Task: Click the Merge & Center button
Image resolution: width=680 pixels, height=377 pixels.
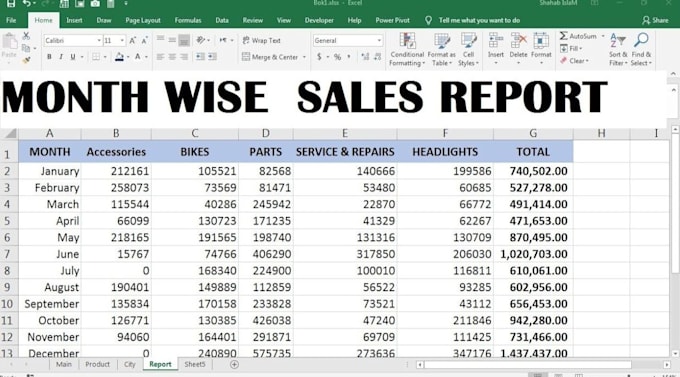Action: click(270, 57)
